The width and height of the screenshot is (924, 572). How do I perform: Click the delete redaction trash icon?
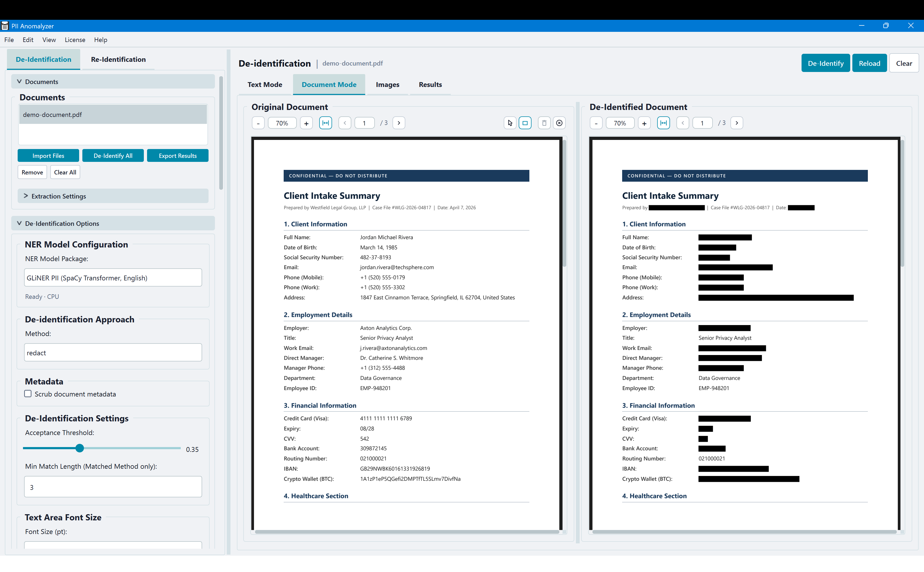tap(544, 123)
